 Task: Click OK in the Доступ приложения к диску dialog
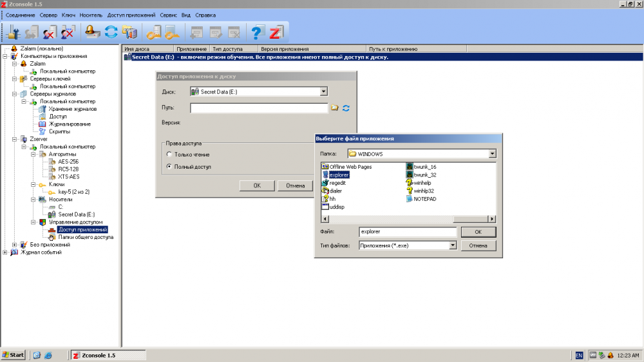click(257, 186)
